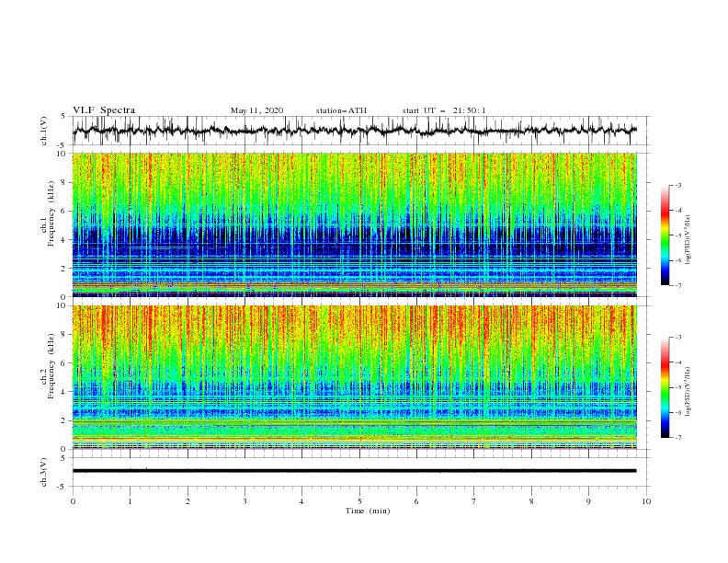This screenshot has width=728, height=563.
Task: Click the 'ch.3(V)' waveform axis label
Action: tap(44, 472)
